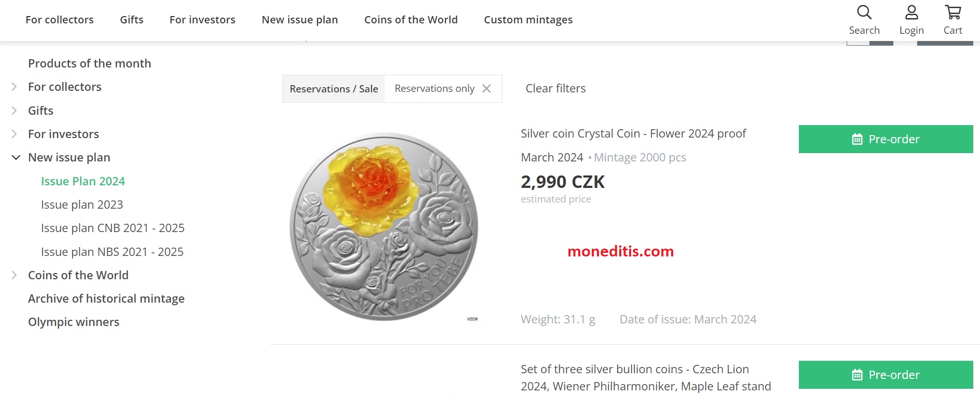Screen dimensions: 980x394
Task: Open the Search magnifier icon
Action: pyautogui.click(x=864, y=12)
